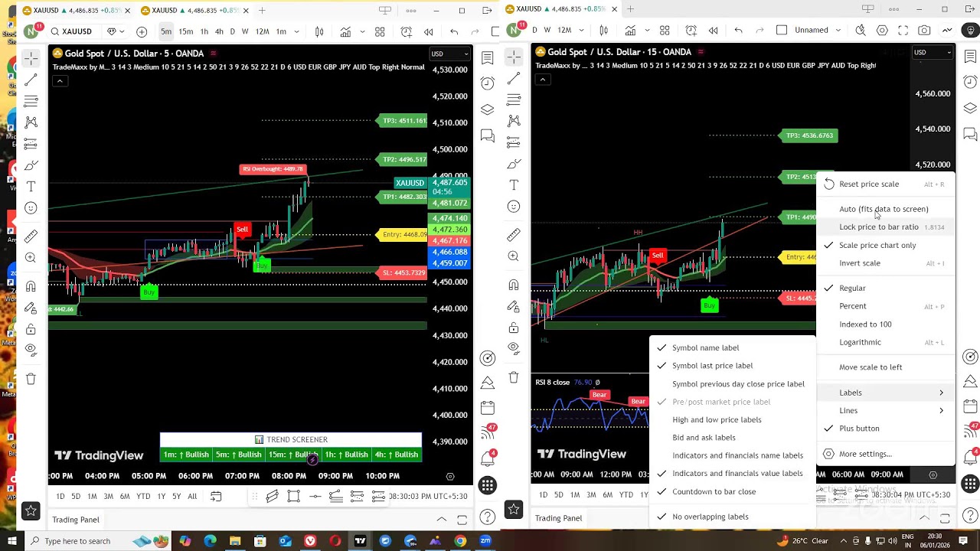This screenshot has width=980, height=551.
Task: Create alert from left window toolbar
Action: [x=406, y=31]
